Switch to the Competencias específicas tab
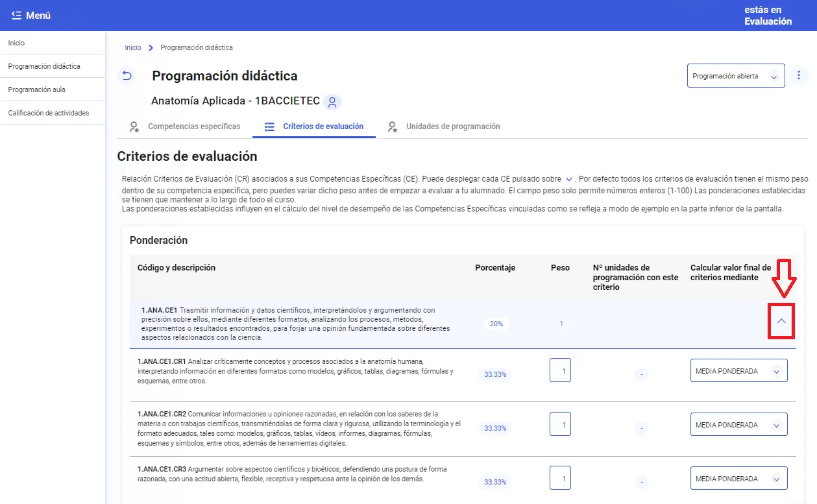Image resolution: width=817 pixels, height=504 pixels. (193, 126)
